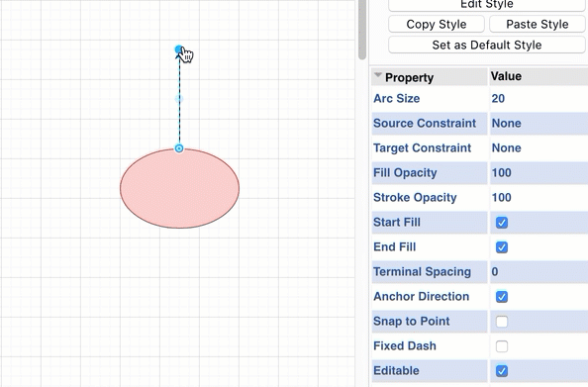Image resolution: width=588 pixels, height=387 pixels.
Task: Click the connector's midpoint waypoint handle
Action: coord(179,99)
